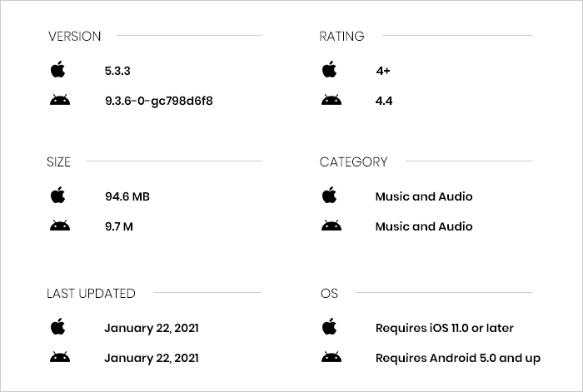The image size is (583, 392).
Task: Click the Apple icon under Version
Action: (58, 69)
